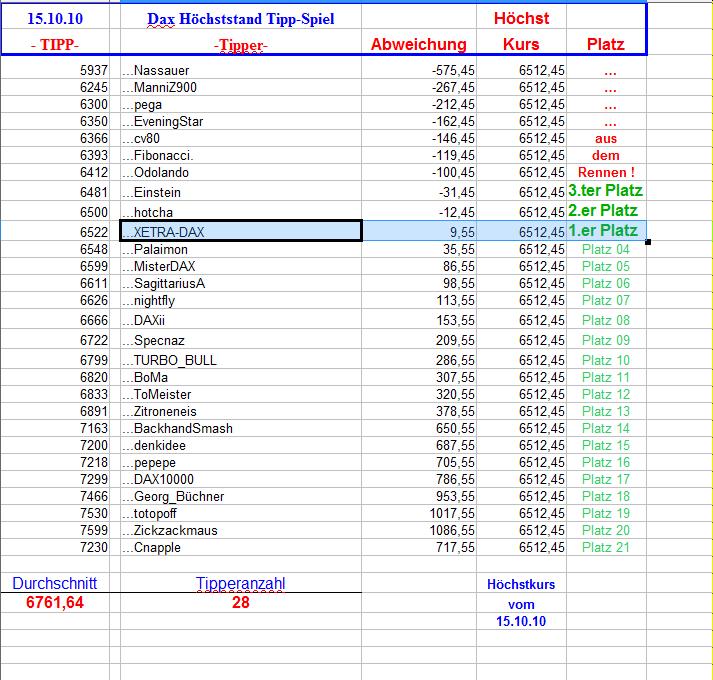Select the 'Platz' column header
The height and width of the screenshot is (680, 713).
pos(606,44)
